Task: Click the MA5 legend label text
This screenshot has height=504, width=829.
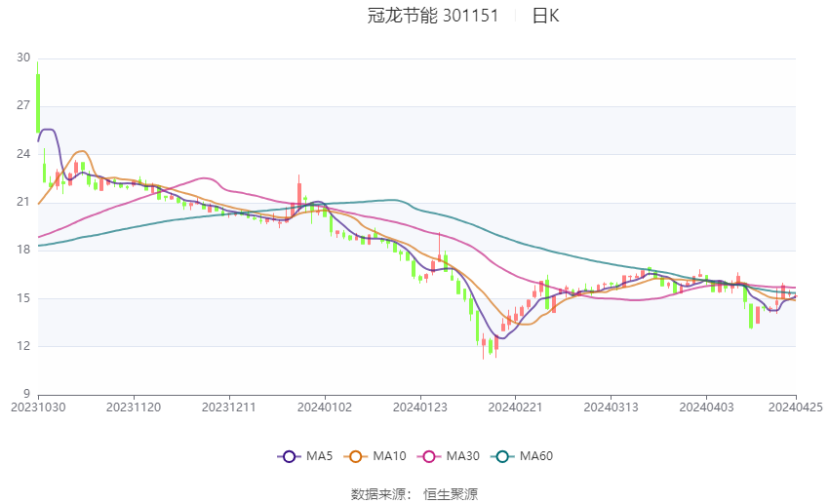Action: [319, 456]
